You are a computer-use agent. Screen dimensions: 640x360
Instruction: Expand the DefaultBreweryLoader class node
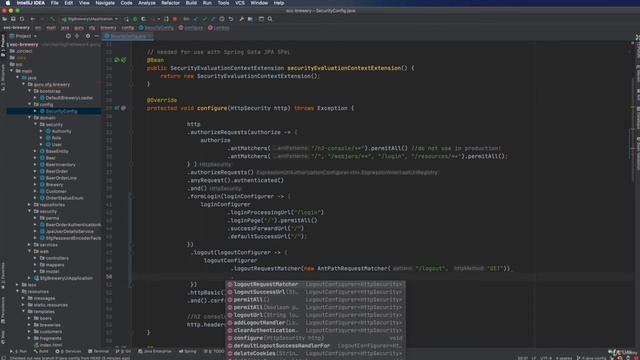point(36,98)
